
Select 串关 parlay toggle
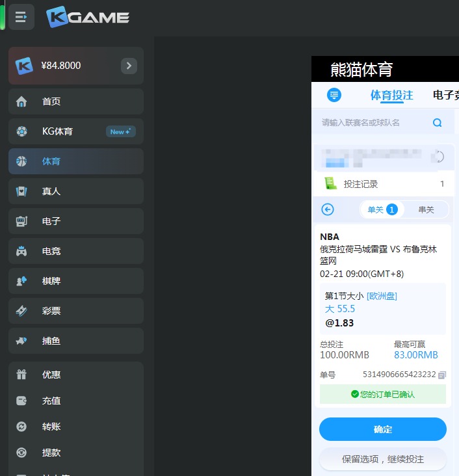[426, 209]
